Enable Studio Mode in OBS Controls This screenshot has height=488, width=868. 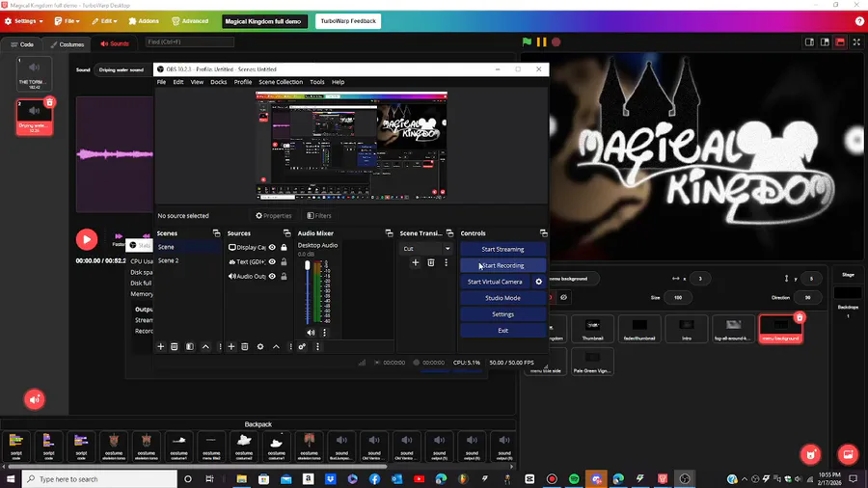tap(502, 298)
